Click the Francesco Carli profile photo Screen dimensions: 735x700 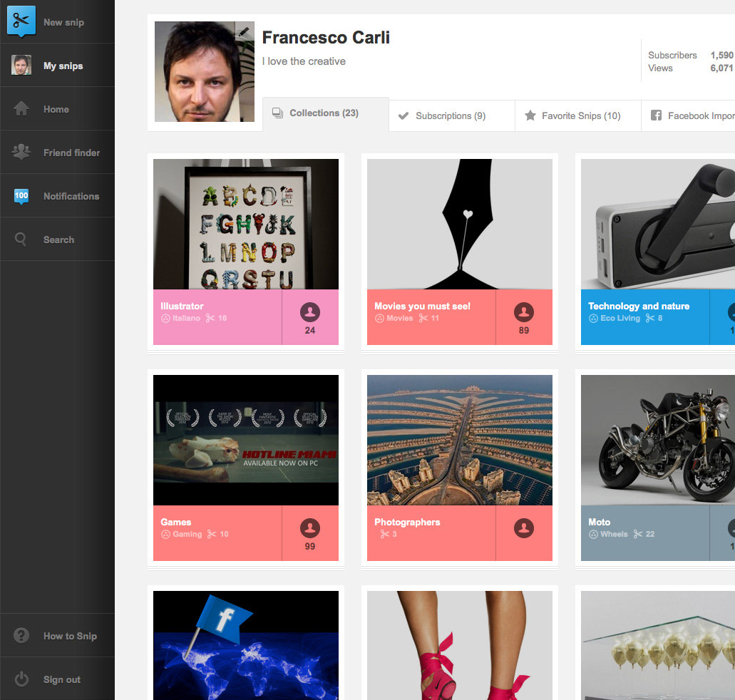tap(205, 72)
